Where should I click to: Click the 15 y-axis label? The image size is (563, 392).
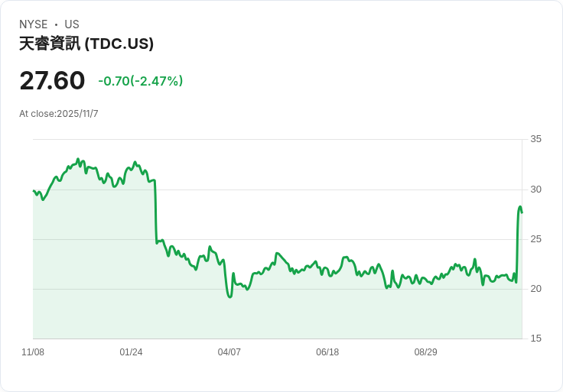click(535, 339)
